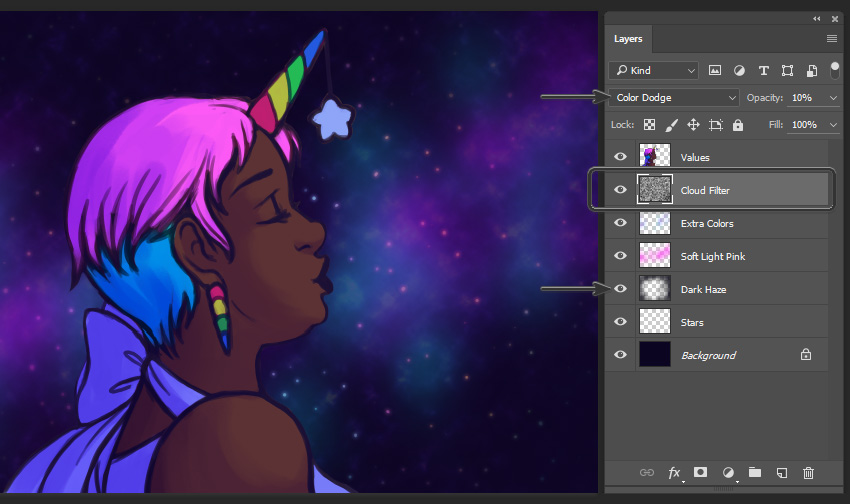Select the layer named Stars

692,322
